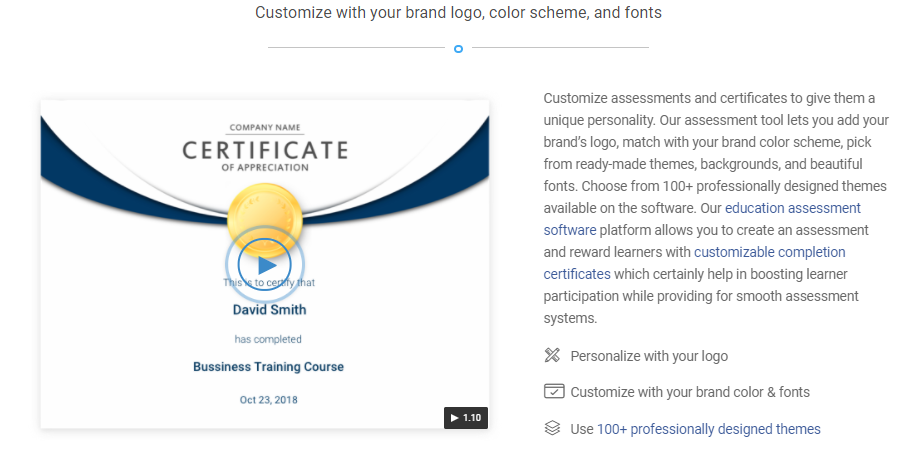Click the brand color & fonts checkmark icon
The height and width of the screenshot is (468, 916).
click(x=553, y=392)
